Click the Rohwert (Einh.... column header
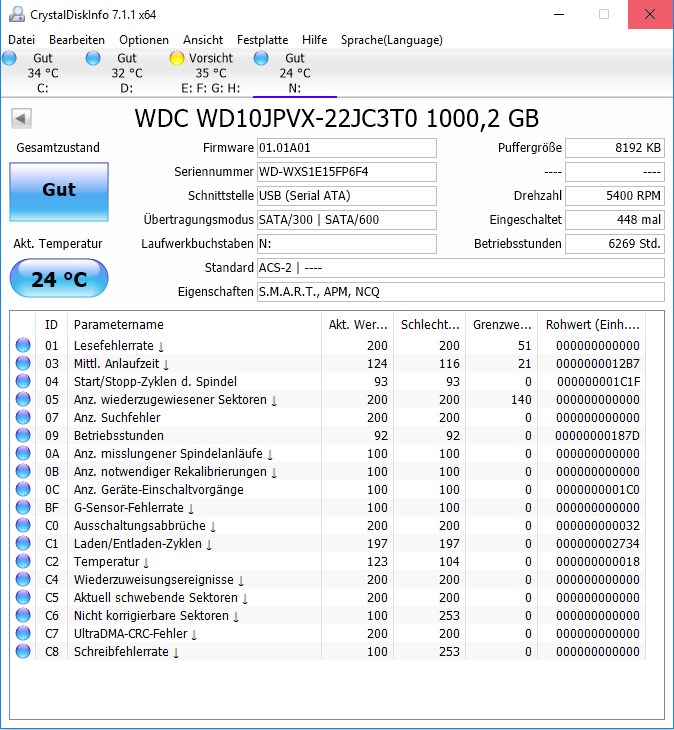 592,324
